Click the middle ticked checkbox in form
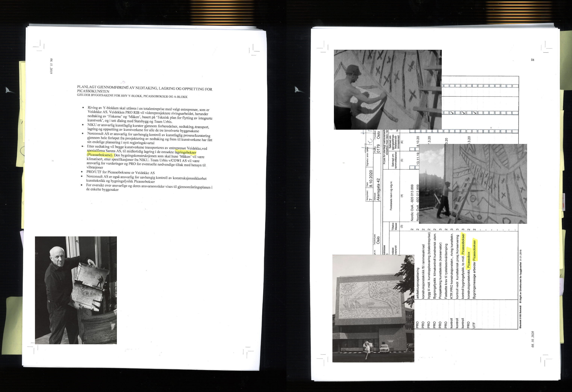 click(463, 113)
